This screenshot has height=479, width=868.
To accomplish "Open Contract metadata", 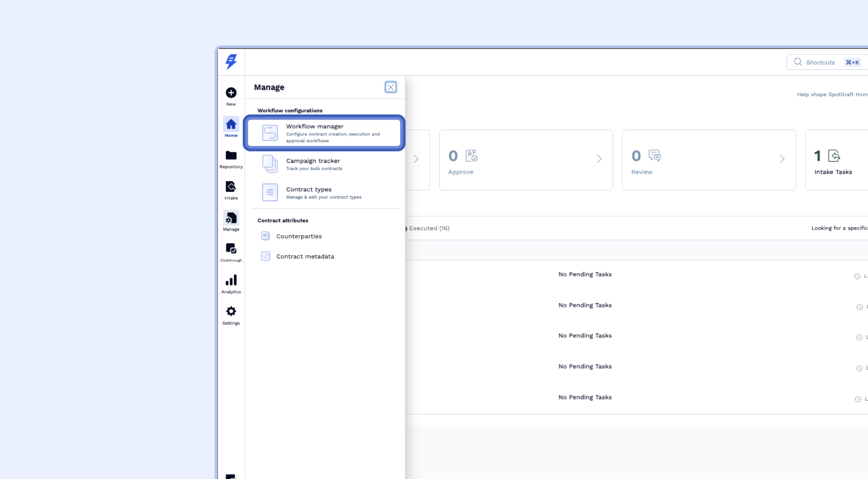I will (305, 256).
